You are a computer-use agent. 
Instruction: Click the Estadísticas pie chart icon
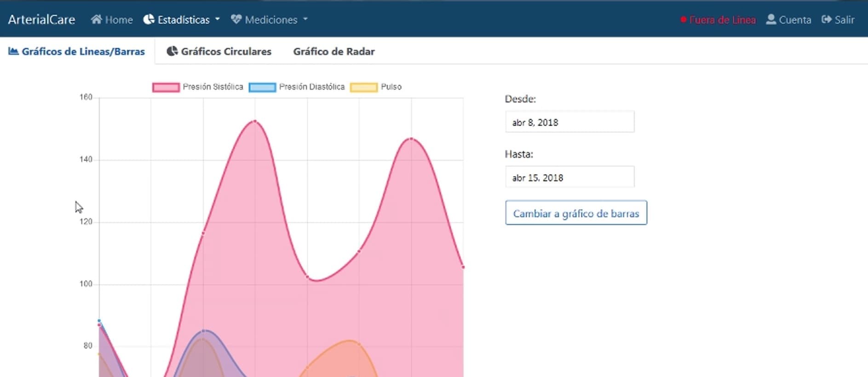(149, 19)
